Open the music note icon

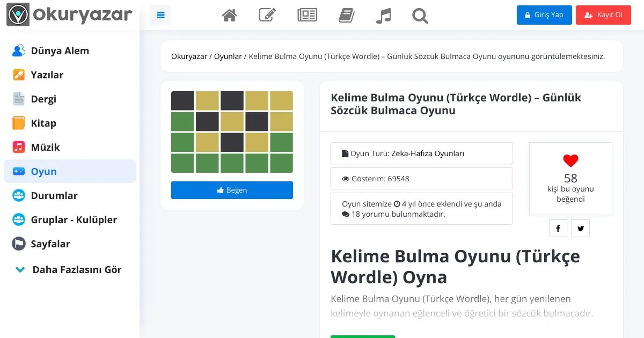point(383,16)
